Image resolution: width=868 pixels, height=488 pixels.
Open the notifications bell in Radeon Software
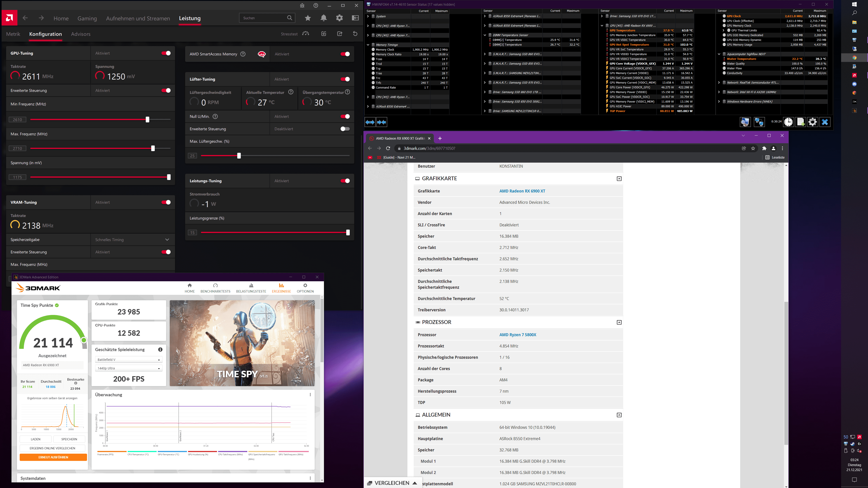click(323, 18)
